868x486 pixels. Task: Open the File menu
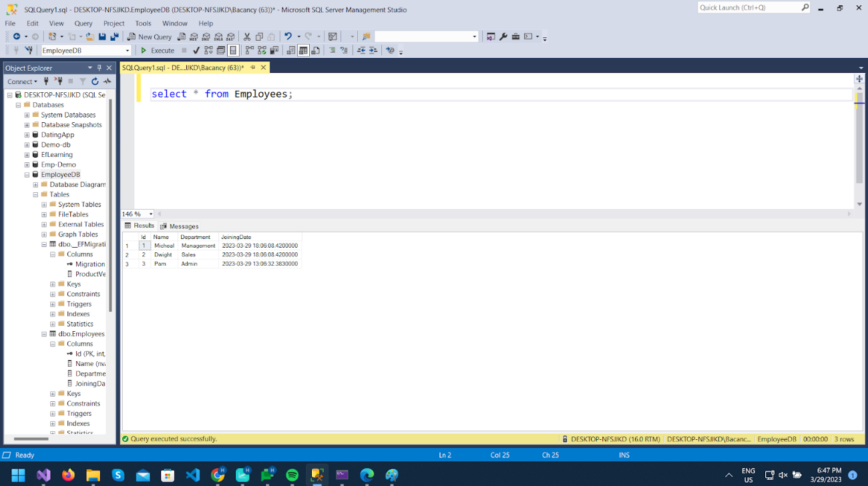[10, 23]
